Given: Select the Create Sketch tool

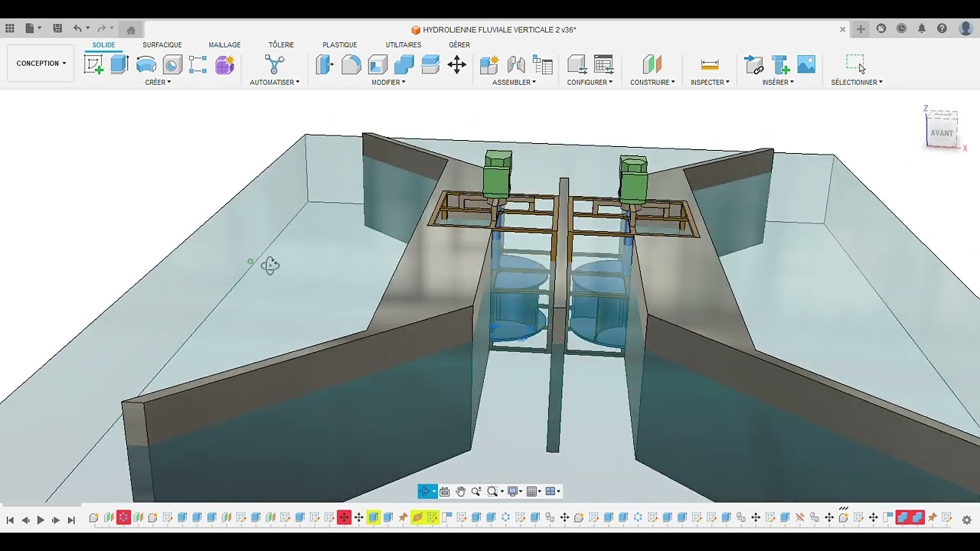Looking at the screenshot, I should (x=93, y=64).
